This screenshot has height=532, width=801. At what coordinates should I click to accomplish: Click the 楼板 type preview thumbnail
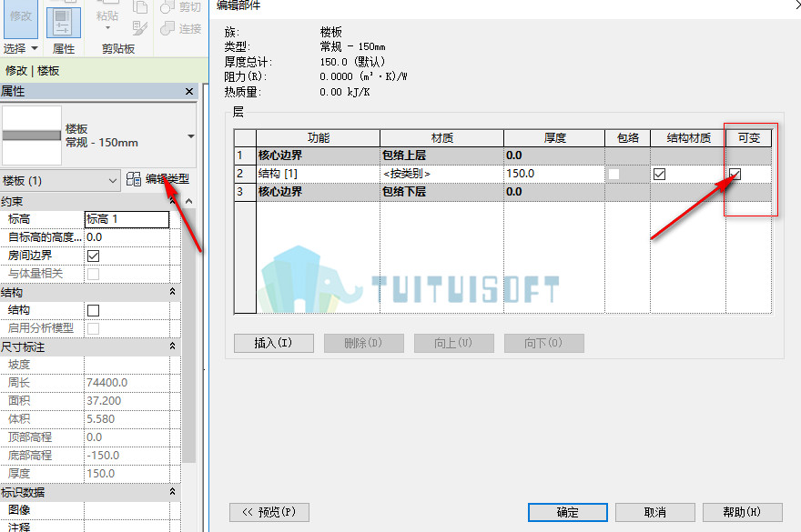32,136
